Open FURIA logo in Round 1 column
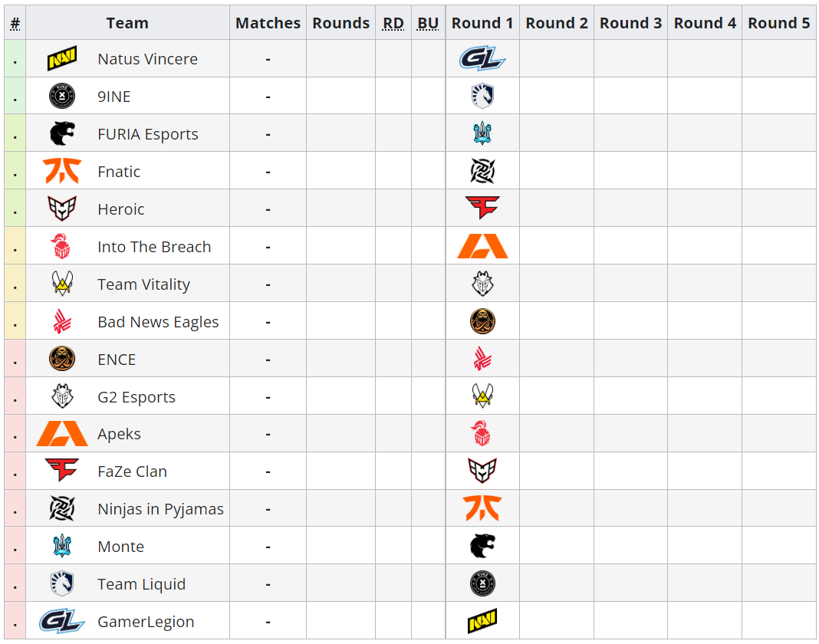The height and width of the screenshot is (644, 819). [x=482, y=546]
